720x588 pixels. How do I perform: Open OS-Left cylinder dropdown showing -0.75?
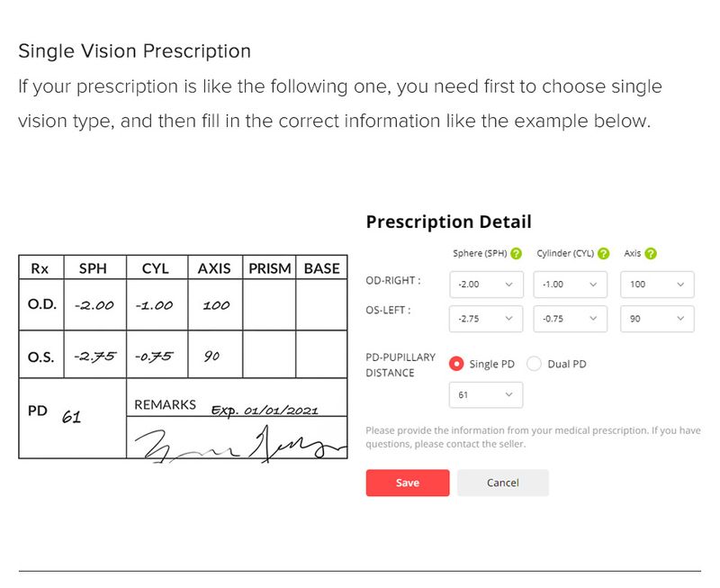pyautogui.click(x=570, y=319)
